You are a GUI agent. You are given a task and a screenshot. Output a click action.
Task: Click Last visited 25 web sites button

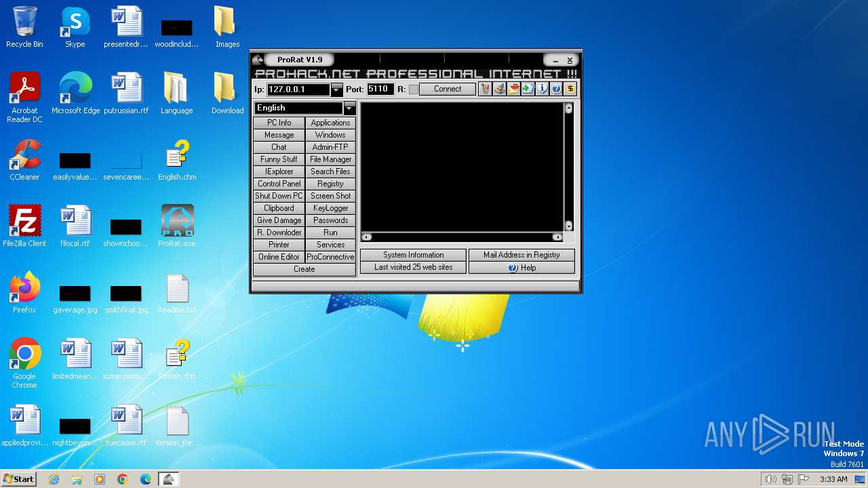point(414,267)
